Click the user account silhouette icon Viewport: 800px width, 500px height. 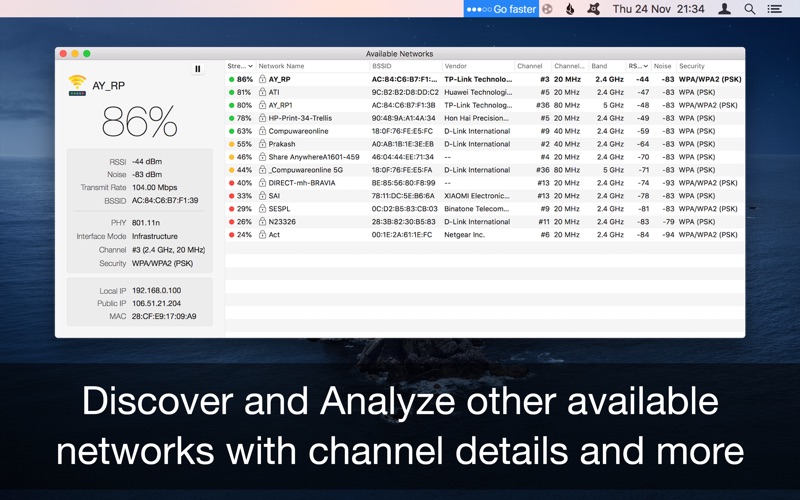coord(724,9)
